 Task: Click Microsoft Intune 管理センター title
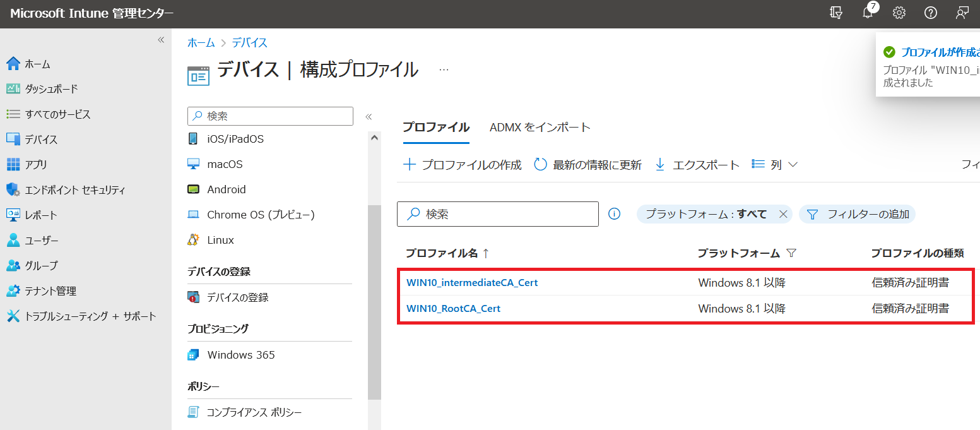click(x=92, y=13)
